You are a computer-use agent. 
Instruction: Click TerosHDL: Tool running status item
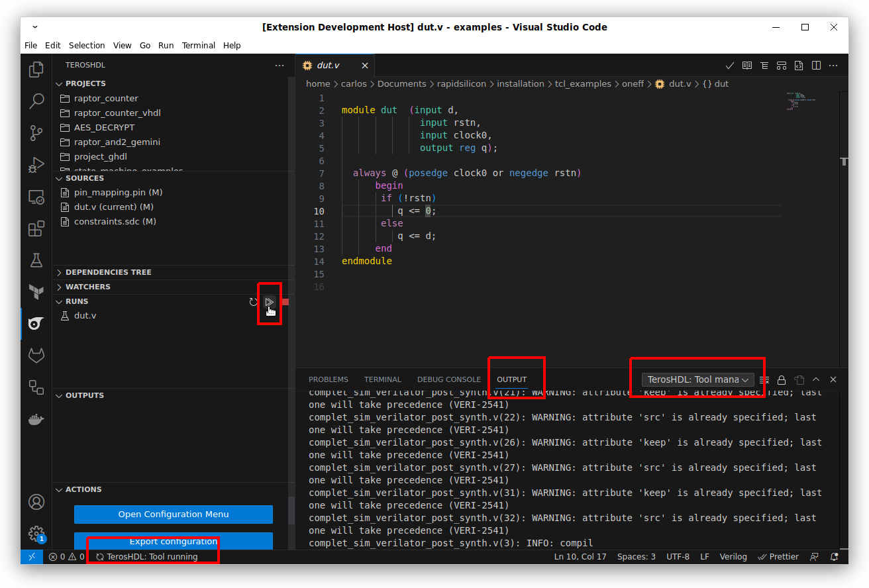pyautogui.click(x=147, y=557)
